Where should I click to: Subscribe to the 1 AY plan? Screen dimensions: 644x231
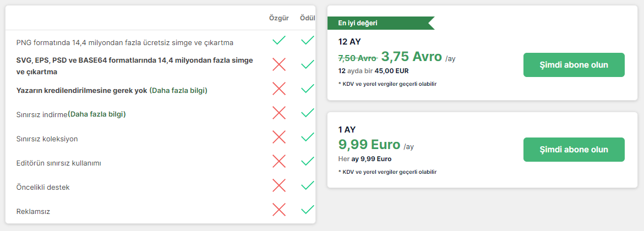point(574,150)
